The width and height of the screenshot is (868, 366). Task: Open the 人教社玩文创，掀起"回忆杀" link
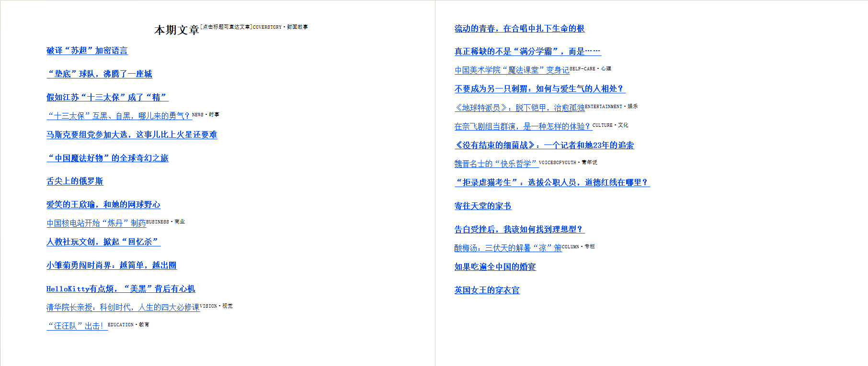[x=103, y=242]
